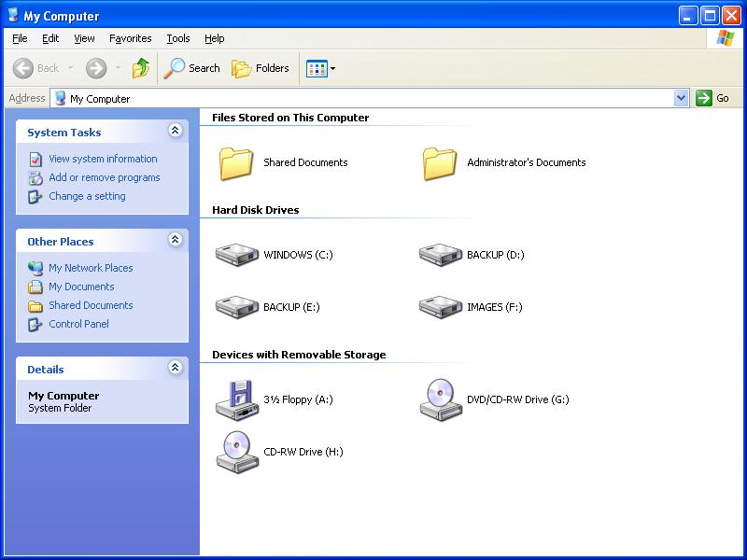Open the Search toolbar button
747x560 pixels.
(x=192, y=68)
